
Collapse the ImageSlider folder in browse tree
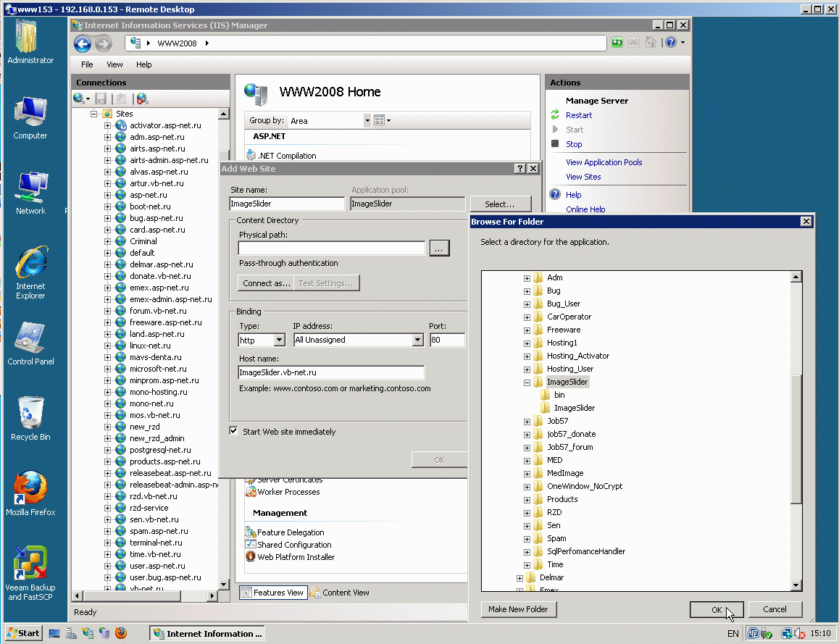[x=527, y=382]
